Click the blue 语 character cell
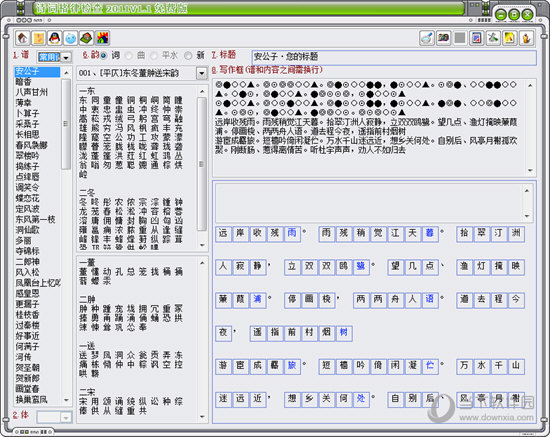The image size is (550, 437). 430,300
